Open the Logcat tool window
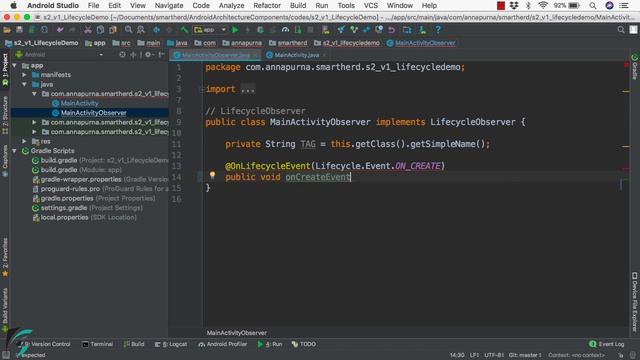Viewport: 640px width, 360px height. point(171,344)
